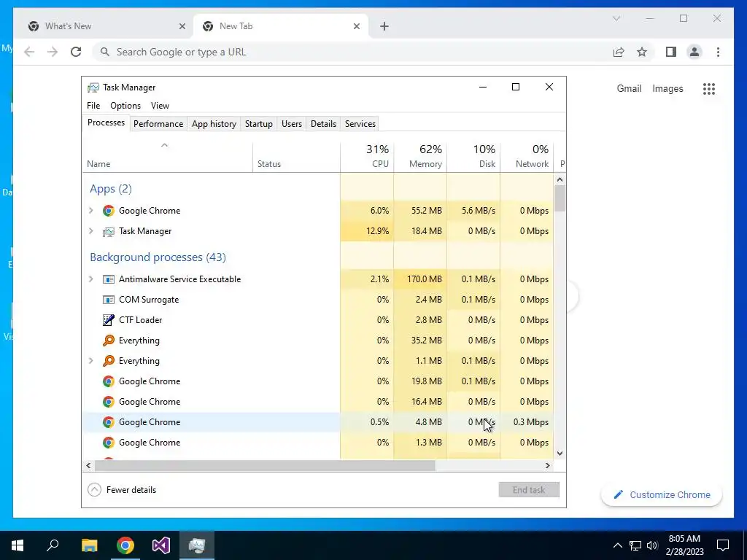
Task: Open the notification center icon
Action: pyautogui.click(x=723, y=545)
